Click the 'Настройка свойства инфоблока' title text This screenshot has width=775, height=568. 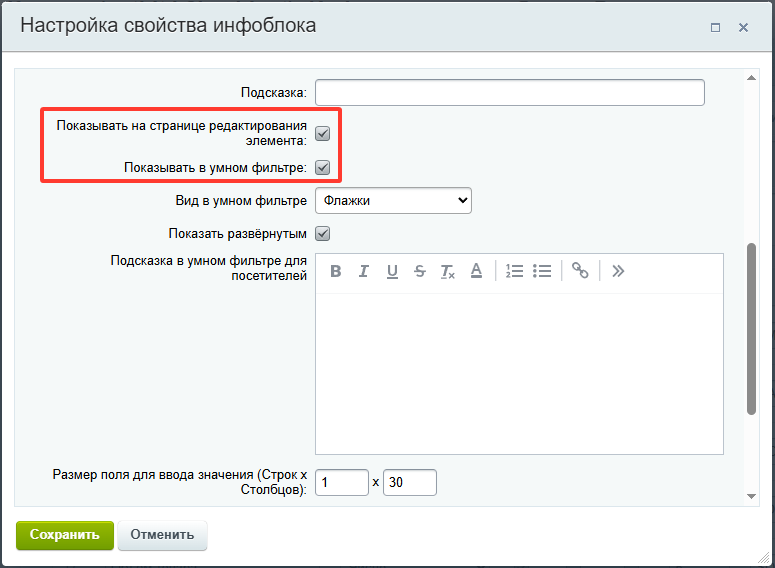point(168,25)
